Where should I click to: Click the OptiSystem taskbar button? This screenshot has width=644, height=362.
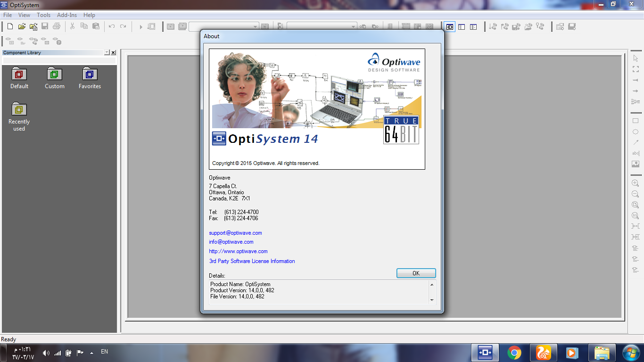click(485, 353)
